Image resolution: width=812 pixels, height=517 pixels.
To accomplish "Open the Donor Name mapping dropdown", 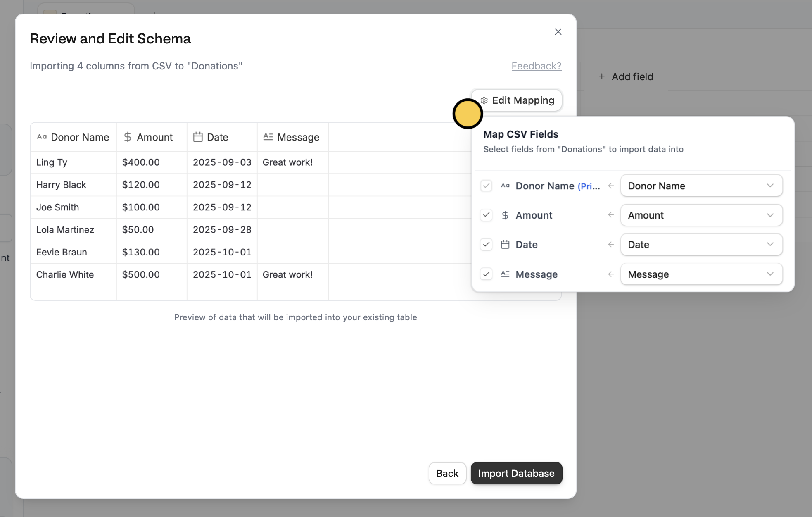I will click(x=701, y=186).
